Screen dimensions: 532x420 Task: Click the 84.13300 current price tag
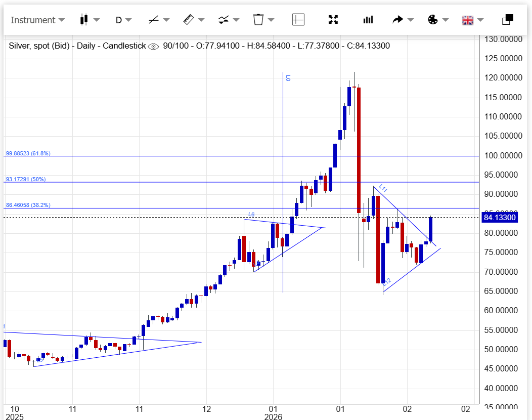pos(500,218)
